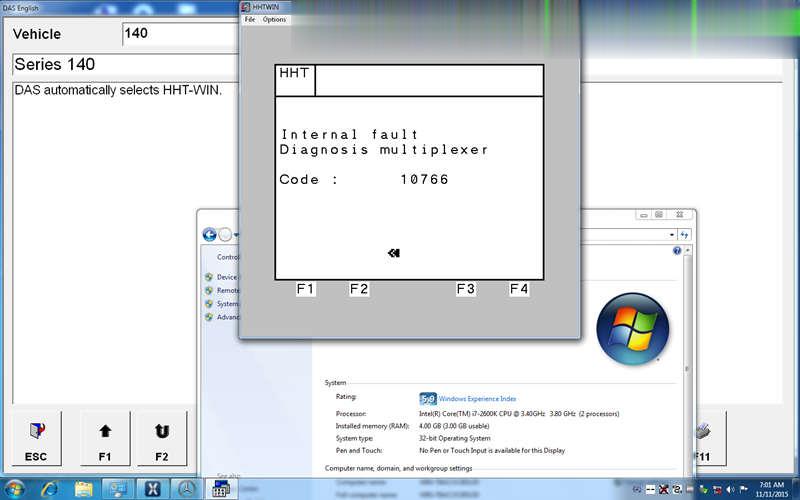Click the Back arrow in System window
This screenshot has width=800, height=500.
[x=209, y=234]
